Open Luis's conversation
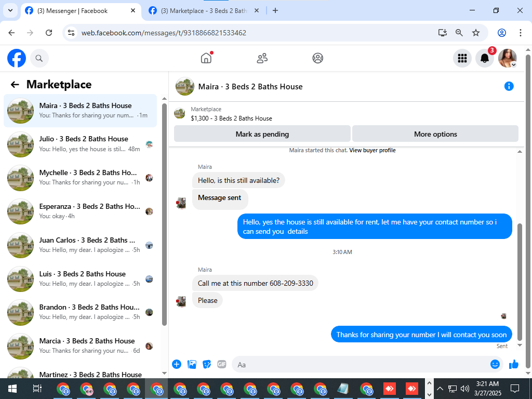The height and width of the screenshot is (399, 532). [x=81, y=278]
